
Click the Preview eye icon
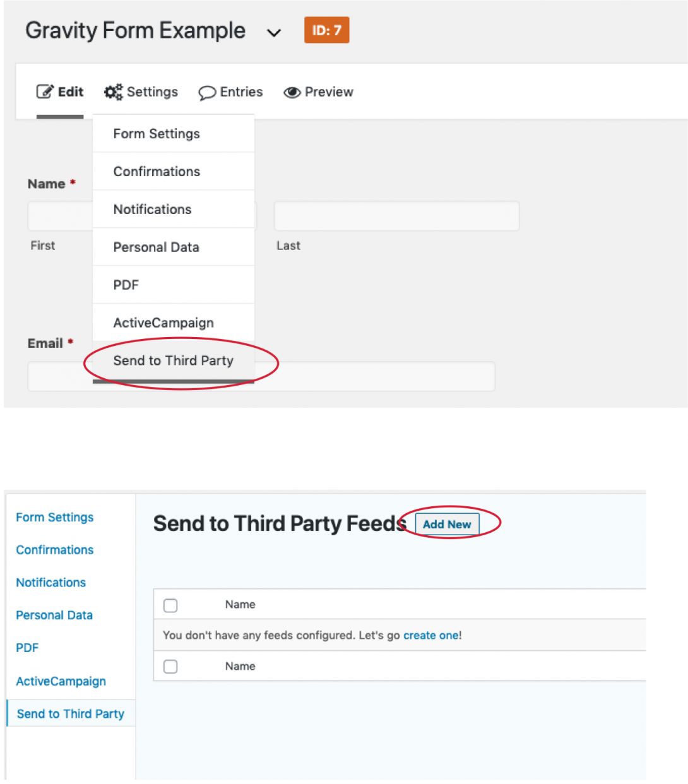pos(292,92)
